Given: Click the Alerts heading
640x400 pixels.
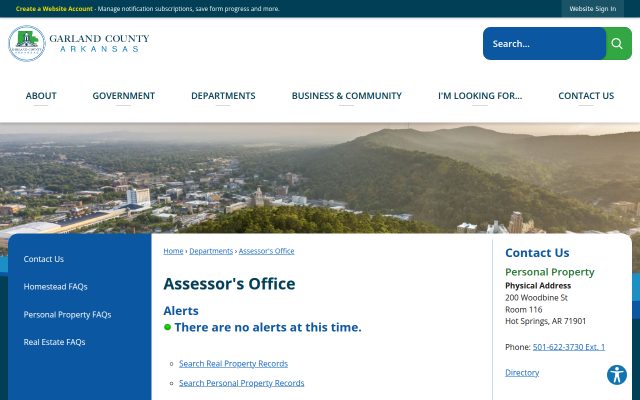Looking at the screenshot, I should tap(181, 311).
